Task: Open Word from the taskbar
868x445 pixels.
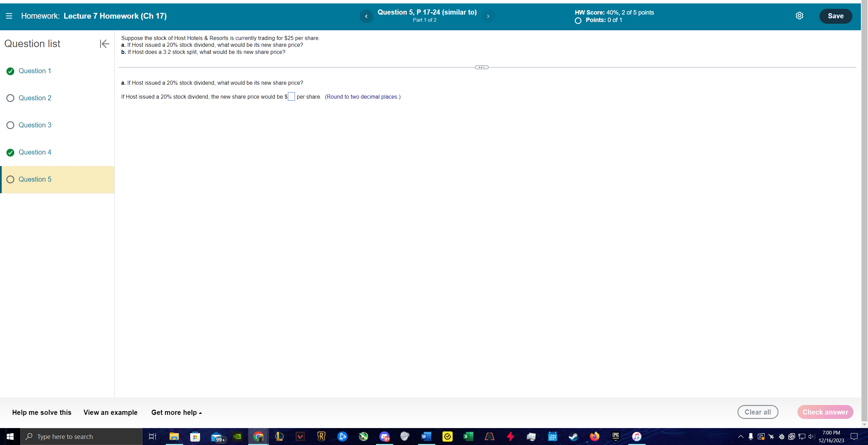Action: pyautogui.click(x=426, y=437)
